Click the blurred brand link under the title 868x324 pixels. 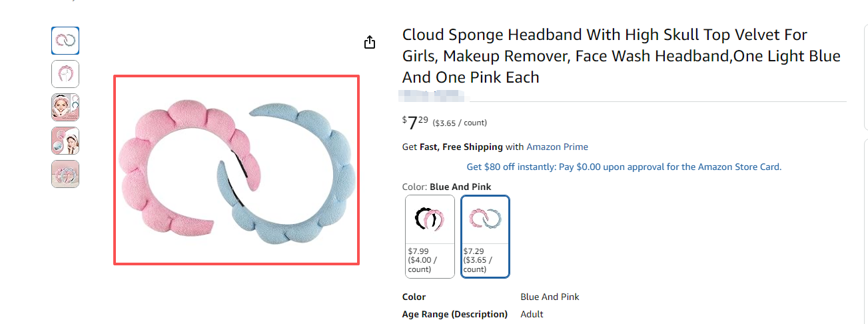[434, 95]
